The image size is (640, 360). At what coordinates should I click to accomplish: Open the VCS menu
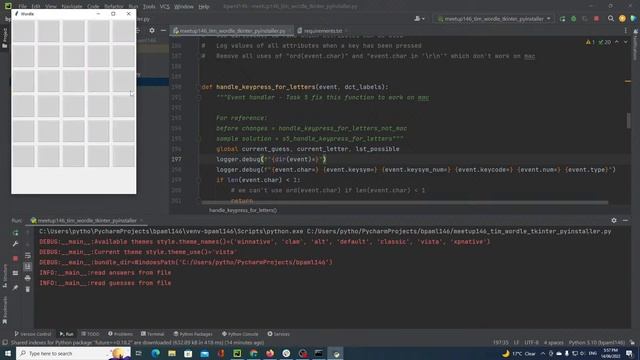coord(164,7)
